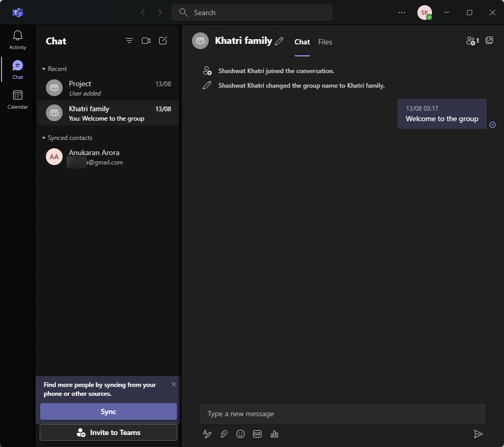Click the Sync button

pos(109,411)
